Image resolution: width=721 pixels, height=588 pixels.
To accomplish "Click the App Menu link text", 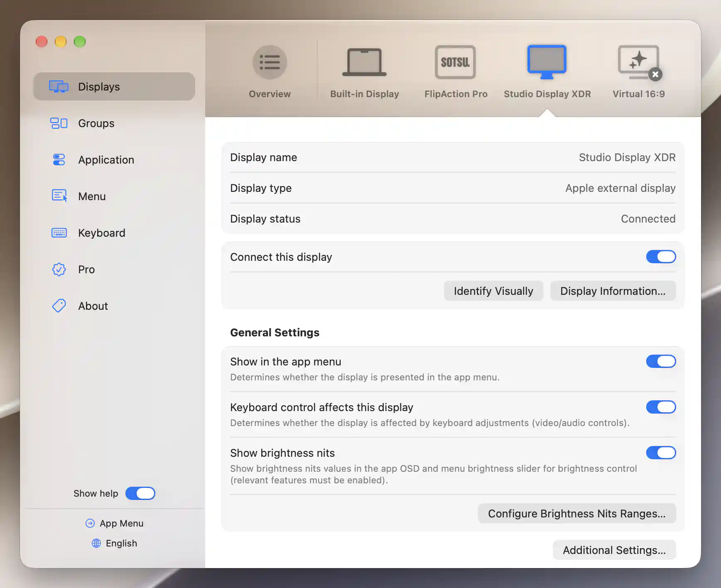I will point(122,523).
